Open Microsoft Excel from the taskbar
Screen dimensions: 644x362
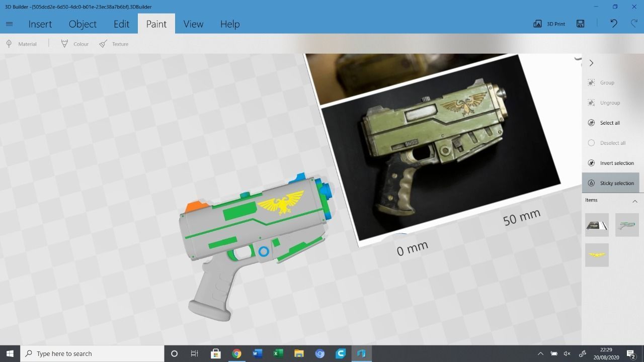[x=278, y=353]
